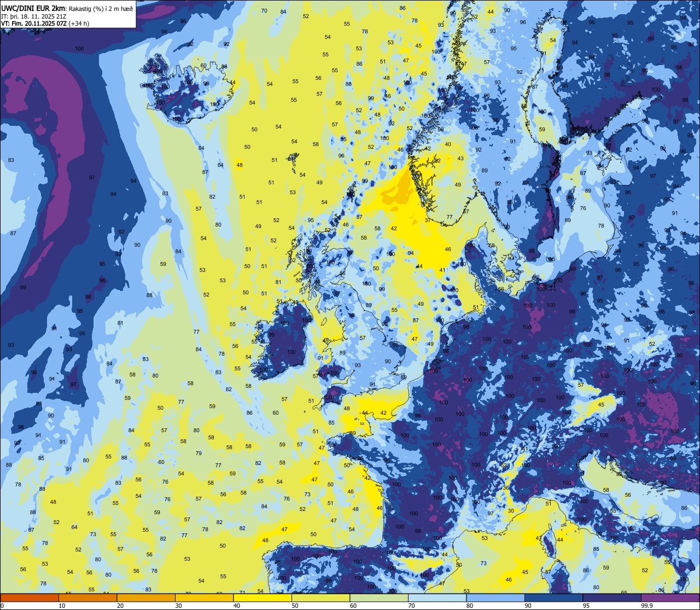
Task: Click the navy 95–99.9 legend swatch
Action: pyautogui.click(x=612, y=598)
